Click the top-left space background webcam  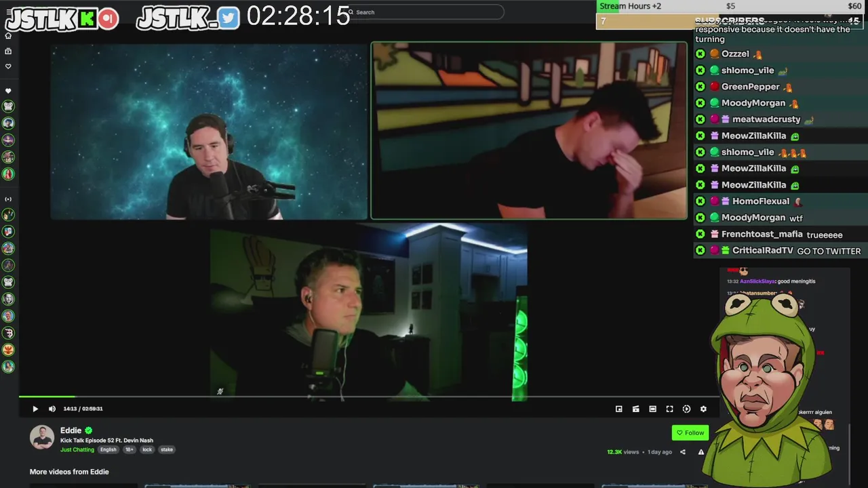[209, 131]
